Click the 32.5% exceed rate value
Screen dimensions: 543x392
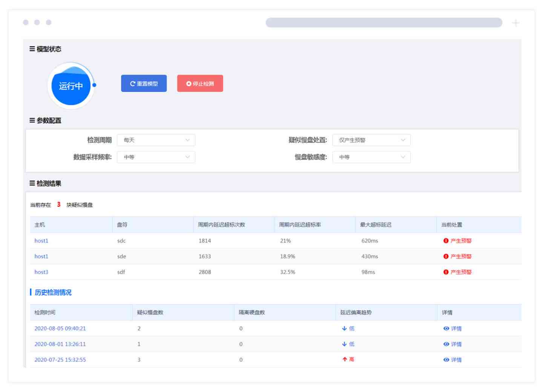[287, 272]
